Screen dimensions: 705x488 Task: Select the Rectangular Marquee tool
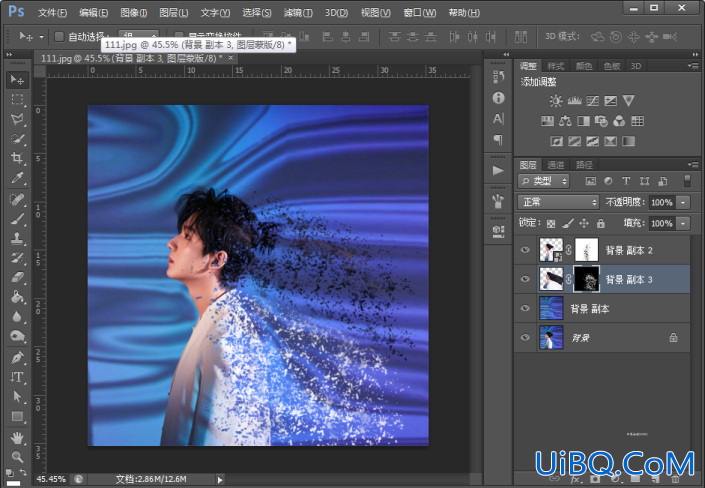coord(17,99)
